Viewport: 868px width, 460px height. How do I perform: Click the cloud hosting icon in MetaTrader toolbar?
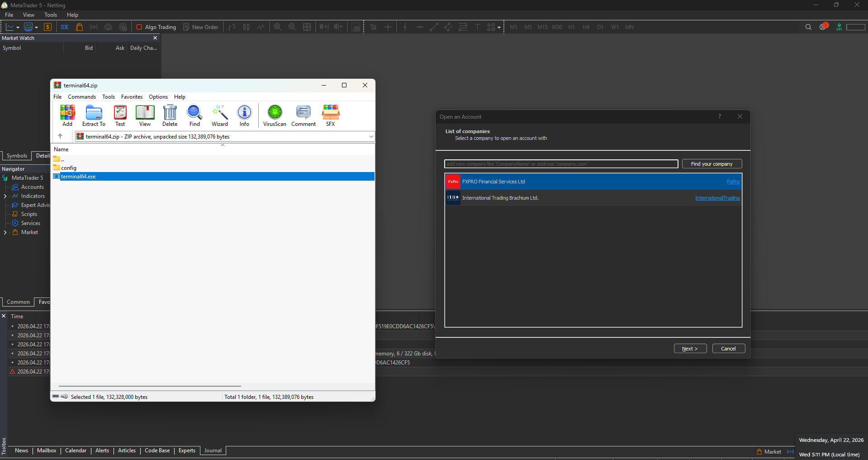tap(108, 27)
